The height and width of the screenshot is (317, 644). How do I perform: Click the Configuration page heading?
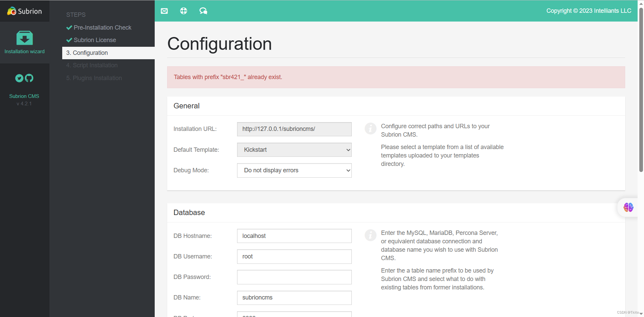click(220, 44)
